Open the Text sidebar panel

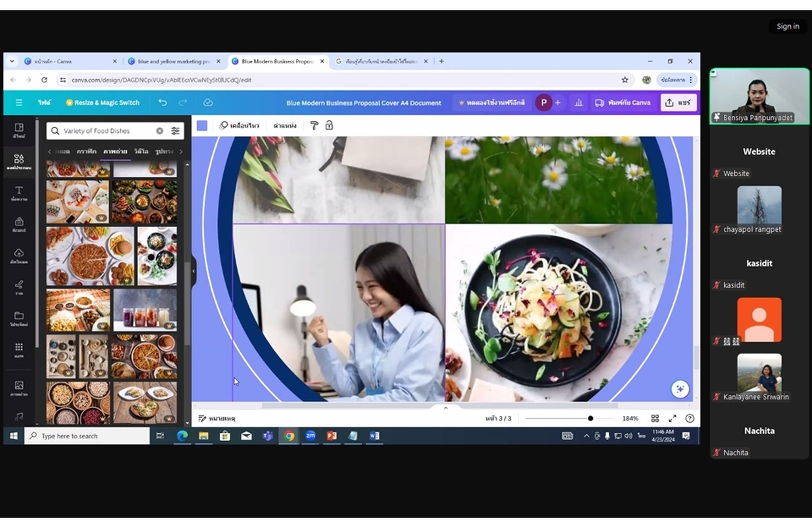19,193
